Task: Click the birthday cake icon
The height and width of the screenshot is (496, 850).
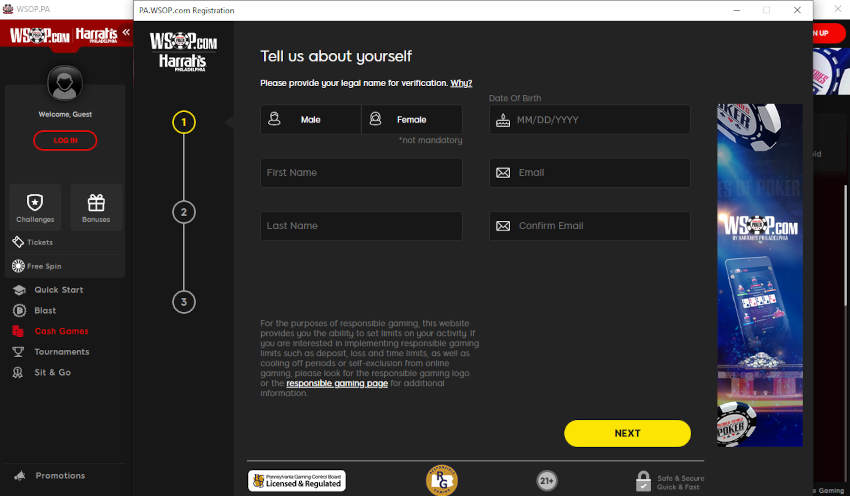Action: [503, 120]
